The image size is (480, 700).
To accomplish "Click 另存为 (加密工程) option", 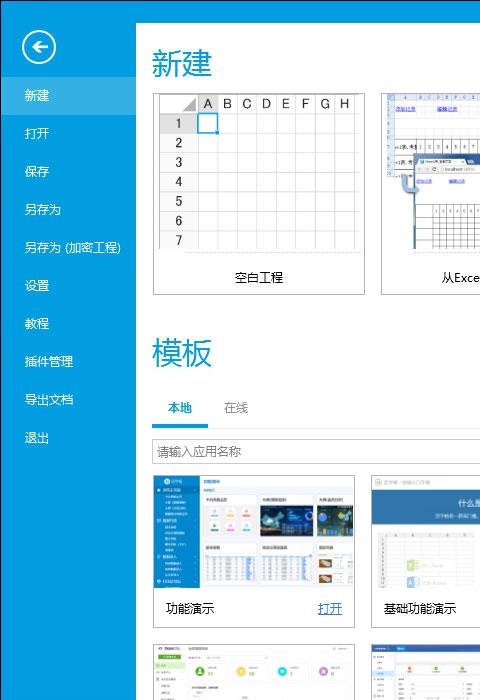I will coord(68,248).
